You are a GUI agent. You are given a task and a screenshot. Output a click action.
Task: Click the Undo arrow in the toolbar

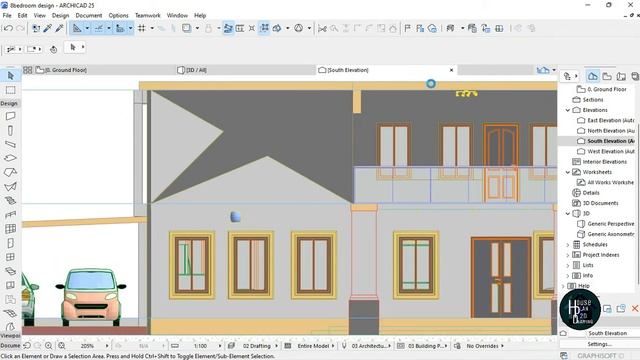(8, 28)
